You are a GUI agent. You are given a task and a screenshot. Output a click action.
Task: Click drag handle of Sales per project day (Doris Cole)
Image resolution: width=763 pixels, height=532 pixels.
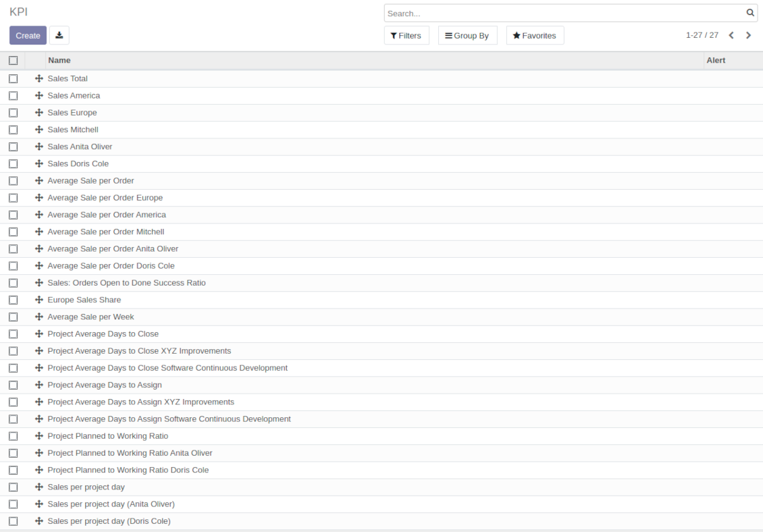tap(39, 521)
